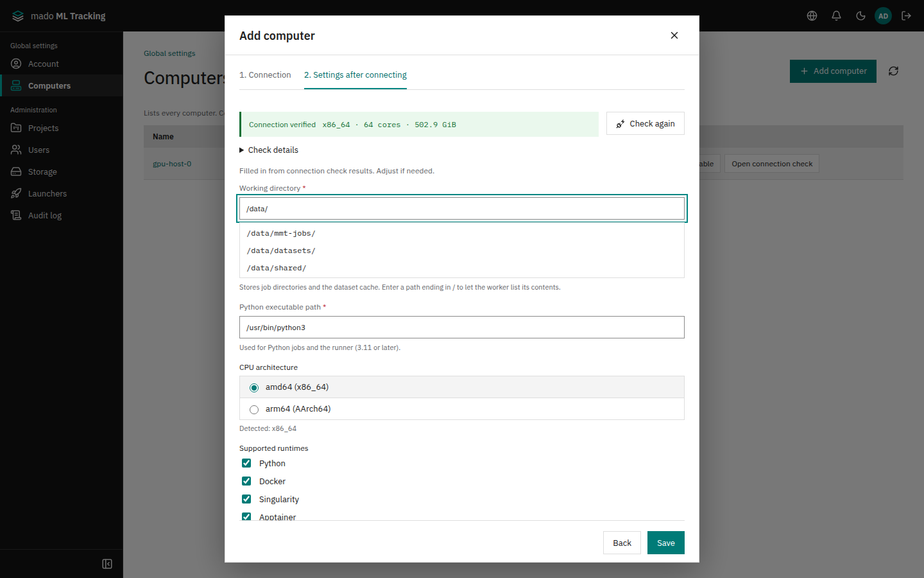Open Projects in sidebar
Viewport: 924px width, 578px height.
click(62, 128)
